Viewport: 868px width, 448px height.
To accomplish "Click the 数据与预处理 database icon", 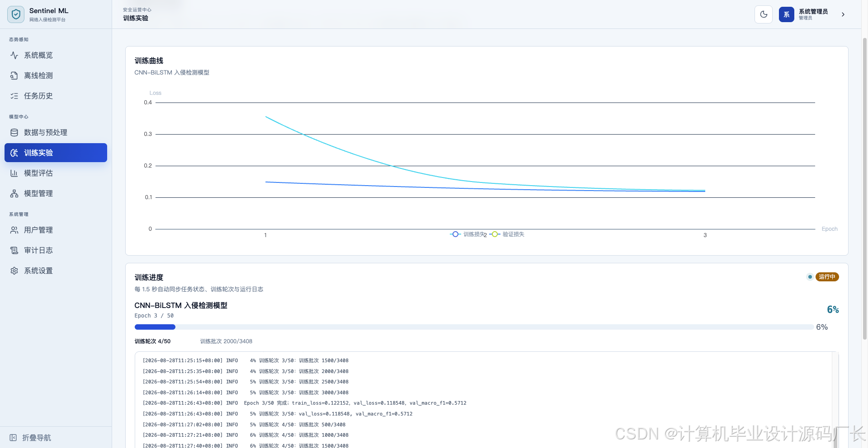I will (x=14, y=132).
